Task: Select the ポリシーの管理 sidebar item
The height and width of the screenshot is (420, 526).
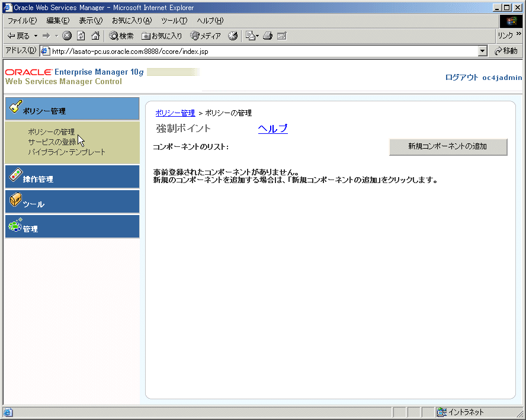Action: tap(52, 132)
